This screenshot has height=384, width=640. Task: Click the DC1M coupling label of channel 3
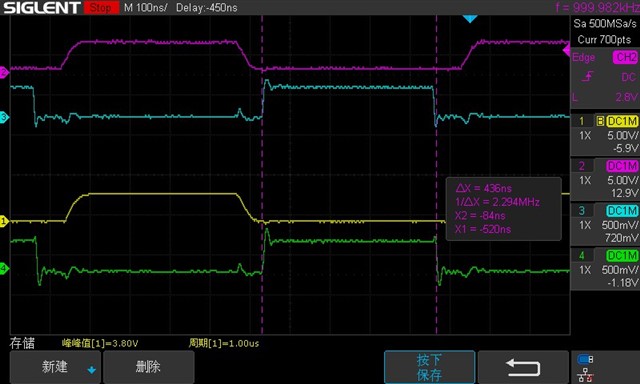tap(622, 211)
